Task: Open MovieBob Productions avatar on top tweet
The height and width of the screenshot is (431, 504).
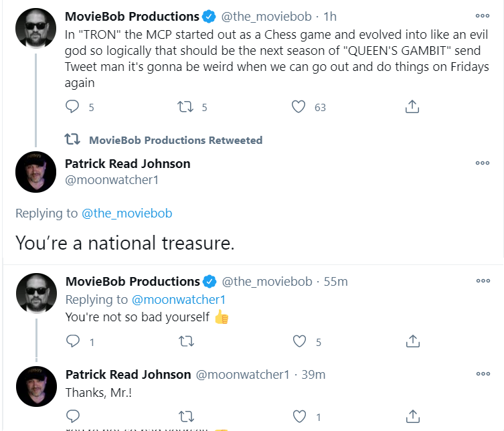Action: [36, 28]
